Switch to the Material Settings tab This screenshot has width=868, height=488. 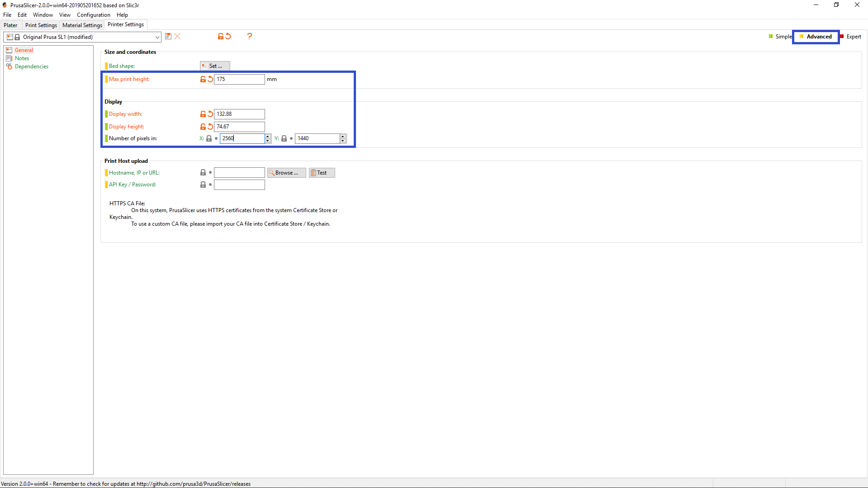pos(82,25)
